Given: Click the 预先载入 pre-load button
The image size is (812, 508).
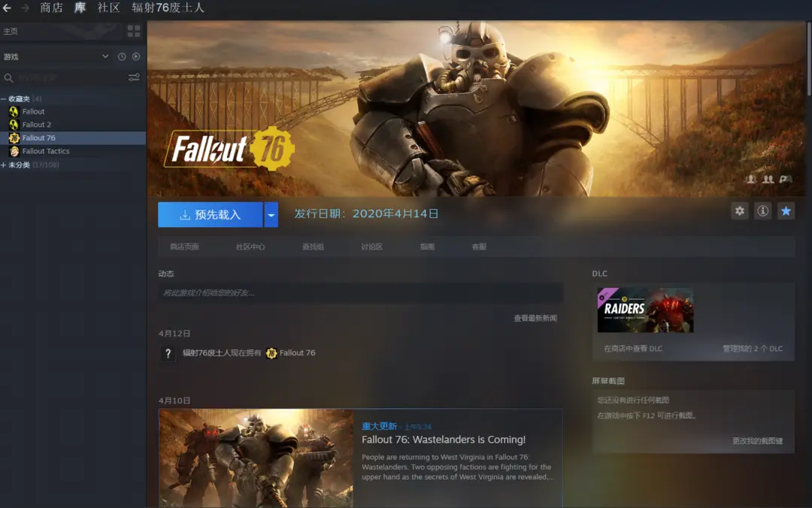Looking at the screenshot, I should [x=211, y=214].
